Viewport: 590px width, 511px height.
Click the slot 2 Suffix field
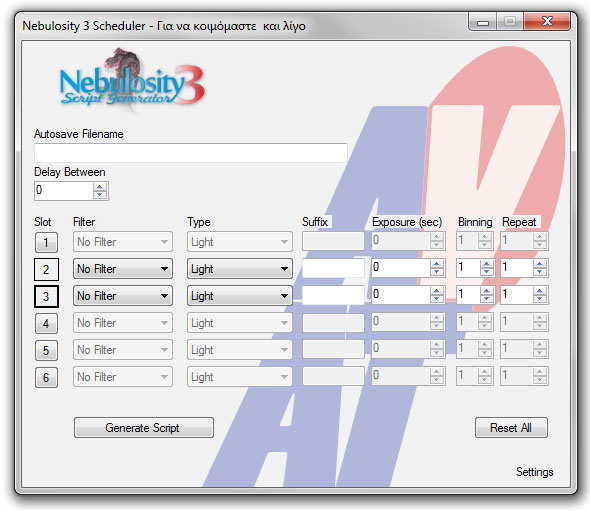pyautogui.click(x=333, y=268)
